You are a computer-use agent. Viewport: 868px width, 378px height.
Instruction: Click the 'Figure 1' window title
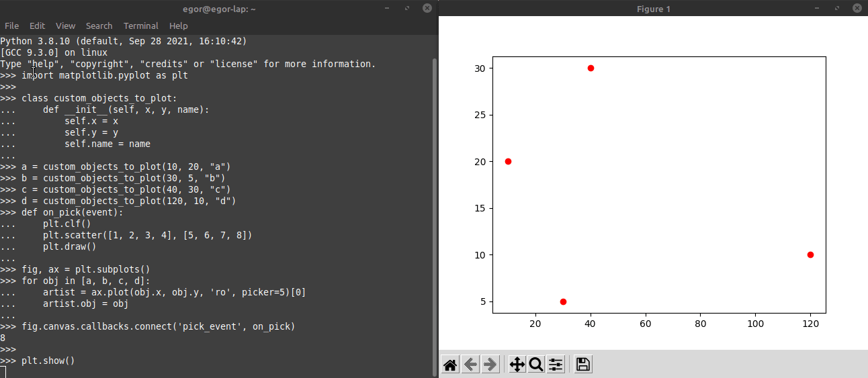coord(654,9)
